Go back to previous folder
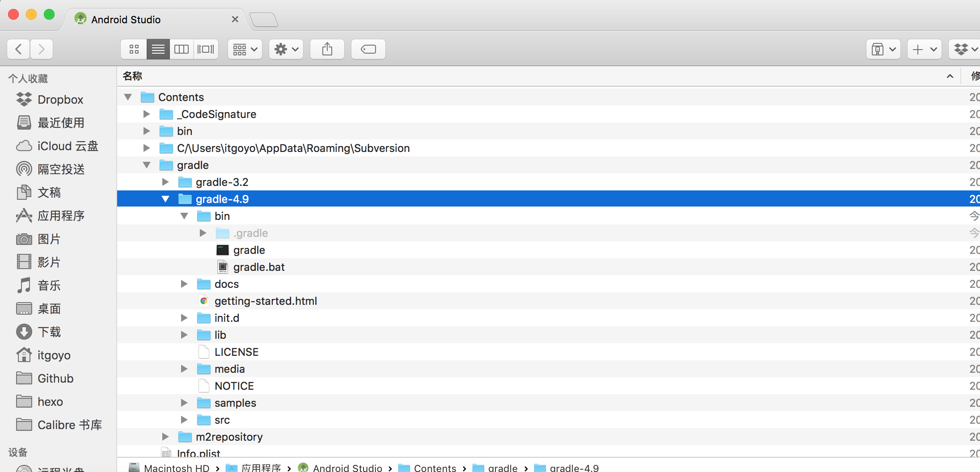980x472 pixels. tap(18, 49)
